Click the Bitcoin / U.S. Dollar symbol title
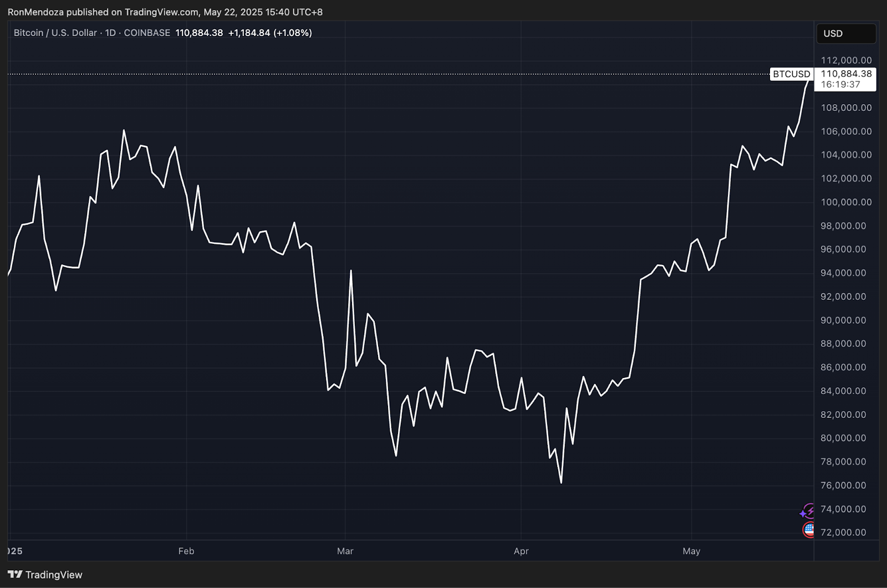This screenshot has width=887, height=588. [55, 33]
